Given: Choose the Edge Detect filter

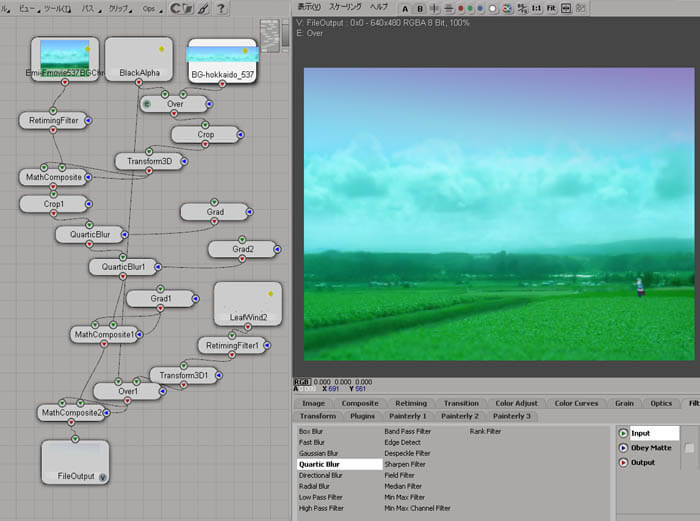Looking at the screenshot, I should tap(403, 442).
